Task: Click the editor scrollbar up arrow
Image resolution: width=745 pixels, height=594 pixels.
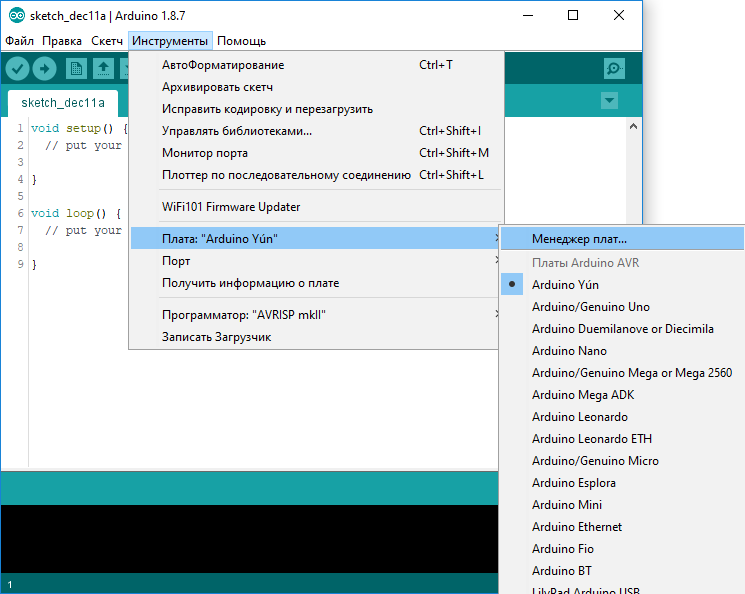Action: (x=633, y=126)
